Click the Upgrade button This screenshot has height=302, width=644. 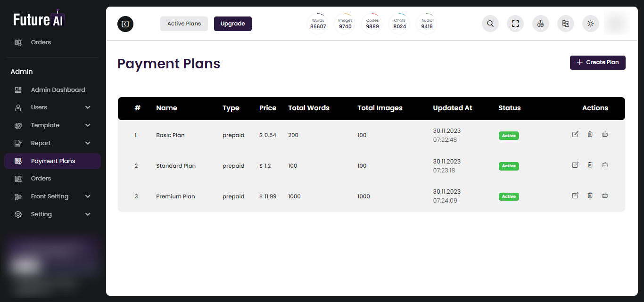click(233, 24)
